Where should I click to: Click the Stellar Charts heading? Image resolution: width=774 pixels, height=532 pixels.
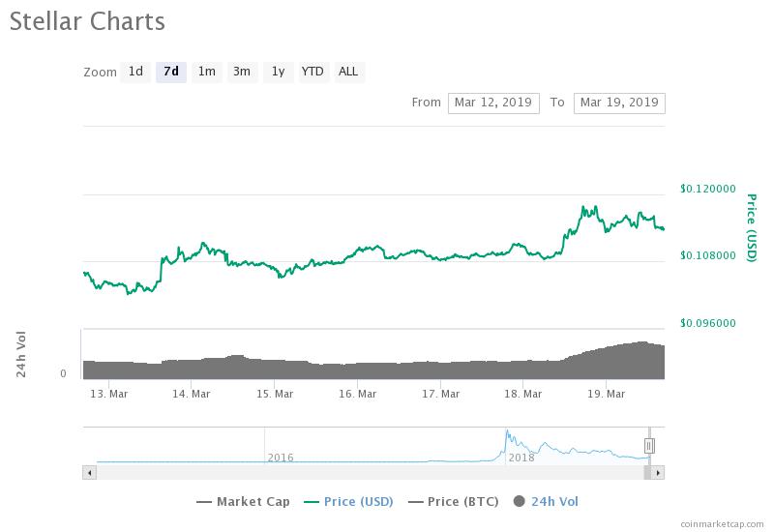[x=87, y=21]
